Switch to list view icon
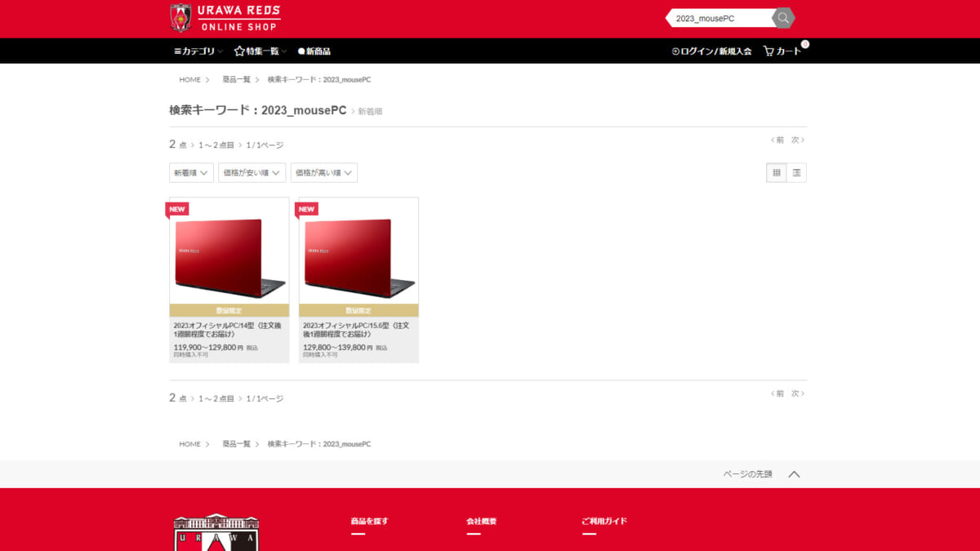 796,172
